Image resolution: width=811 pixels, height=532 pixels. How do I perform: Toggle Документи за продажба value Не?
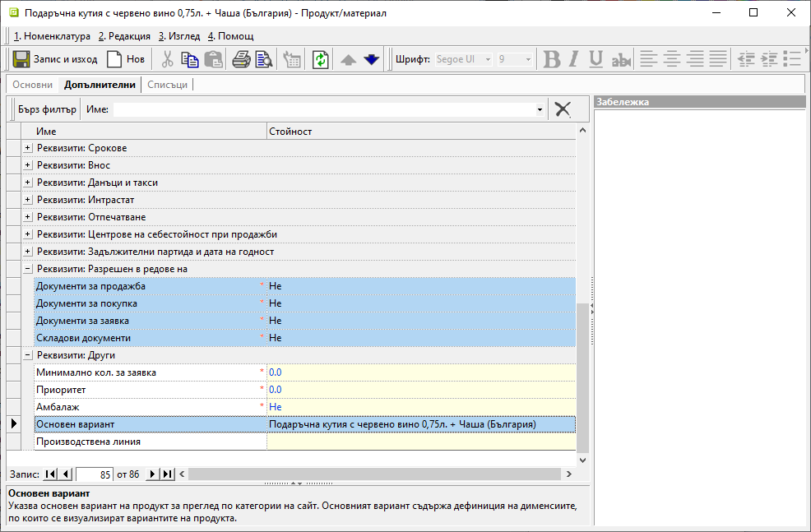coord(276,286)
